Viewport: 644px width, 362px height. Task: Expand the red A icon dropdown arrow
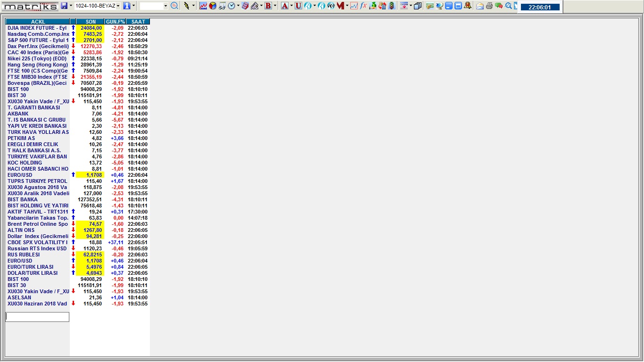pyautogui.click(x=291, y=6)
